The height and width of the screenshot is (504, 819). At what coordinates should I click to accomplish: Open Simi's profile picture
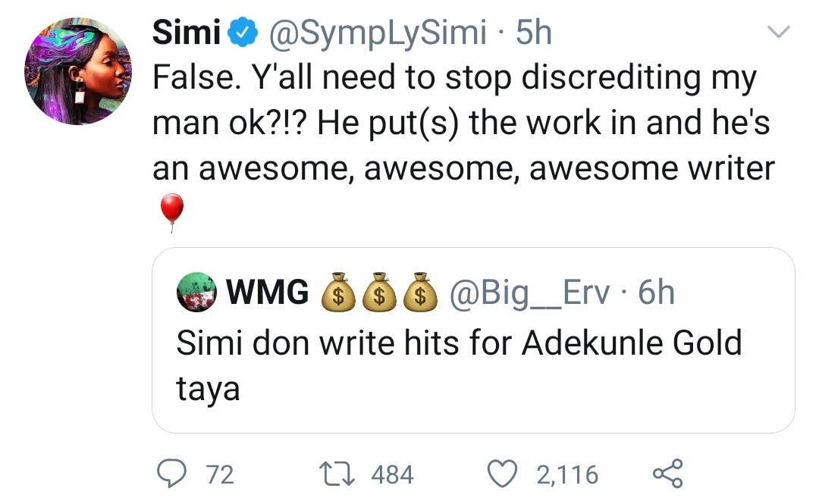point(78,71)
